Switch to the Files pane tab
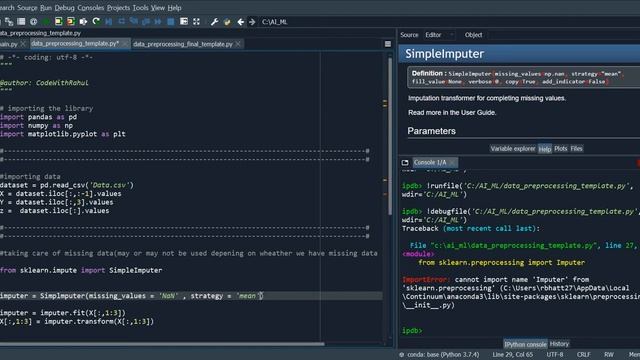The image size is (640, 360). [x=576, y=149]
